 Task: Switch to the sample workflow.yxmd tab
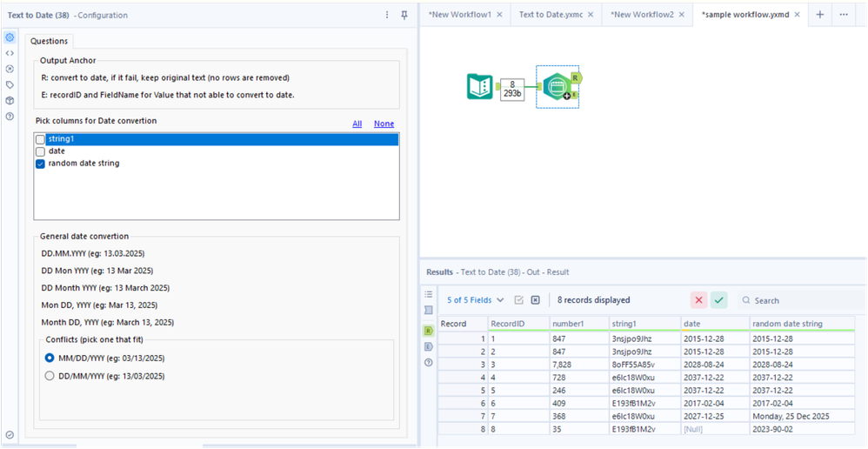(745, 15)
